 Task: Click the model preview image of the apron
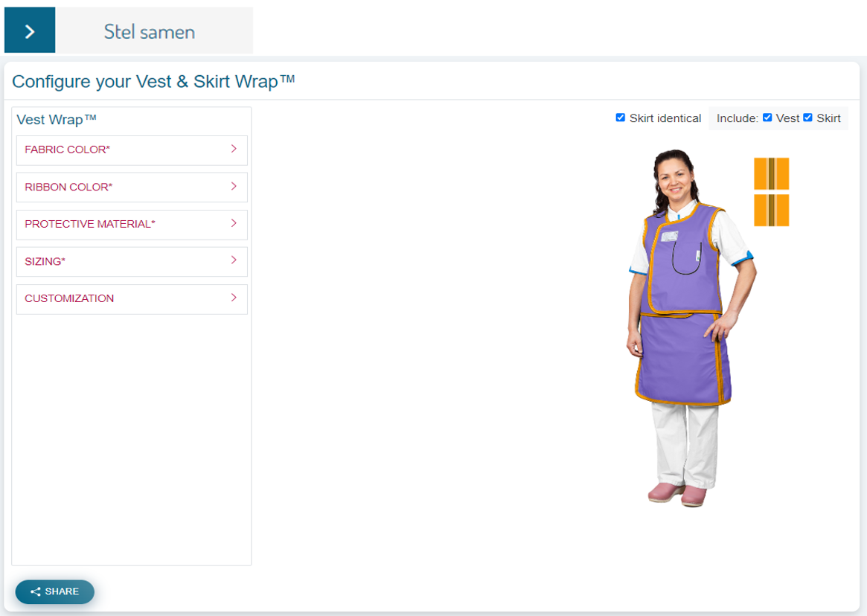click(x=691, y=328)
